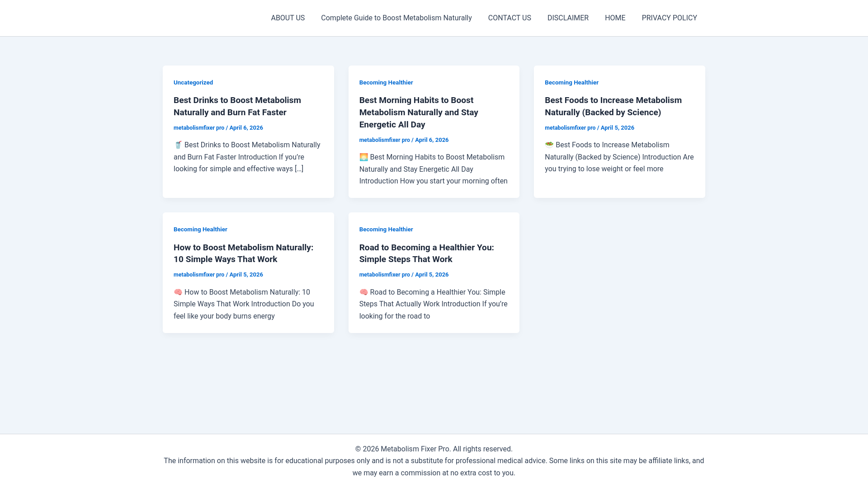Go to the CONTACT US page
The image size is (868, 488).
tap(509, 18)
